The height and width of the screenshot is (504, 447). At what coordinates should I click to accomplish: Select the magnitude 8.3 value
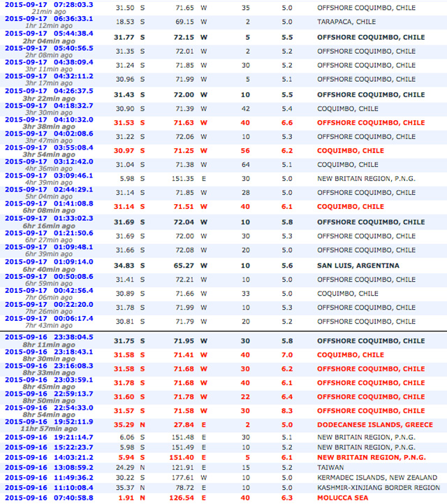287,411
